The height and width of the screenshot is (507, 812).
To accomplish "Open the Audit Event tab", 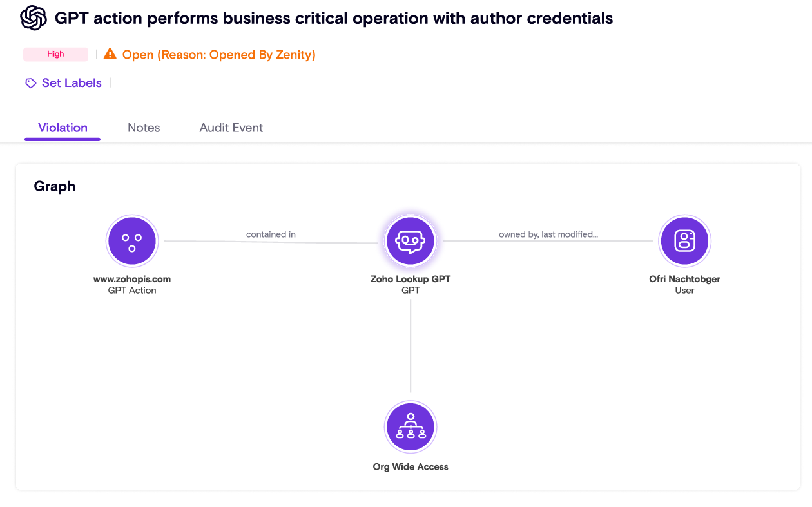I will pyautogui.click(x=231, y=128).
